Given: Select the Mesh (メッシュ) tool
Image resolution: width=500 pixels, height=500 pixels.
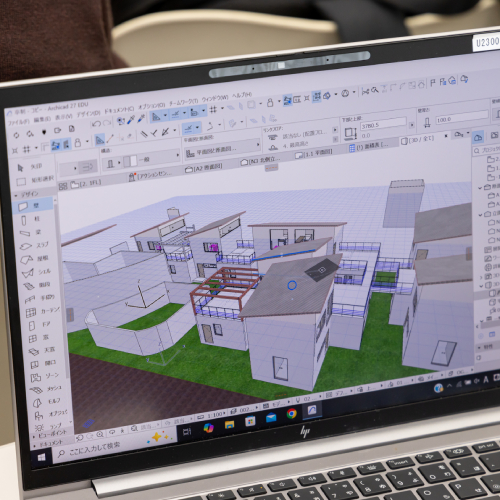Looking at the screenshot, I should point(46,389).
